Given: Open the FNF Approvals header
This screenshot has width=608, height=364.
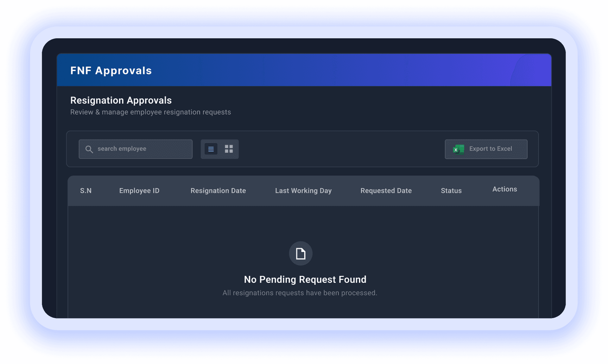Looking at the screenshot, I should click(x=111, y=70).
